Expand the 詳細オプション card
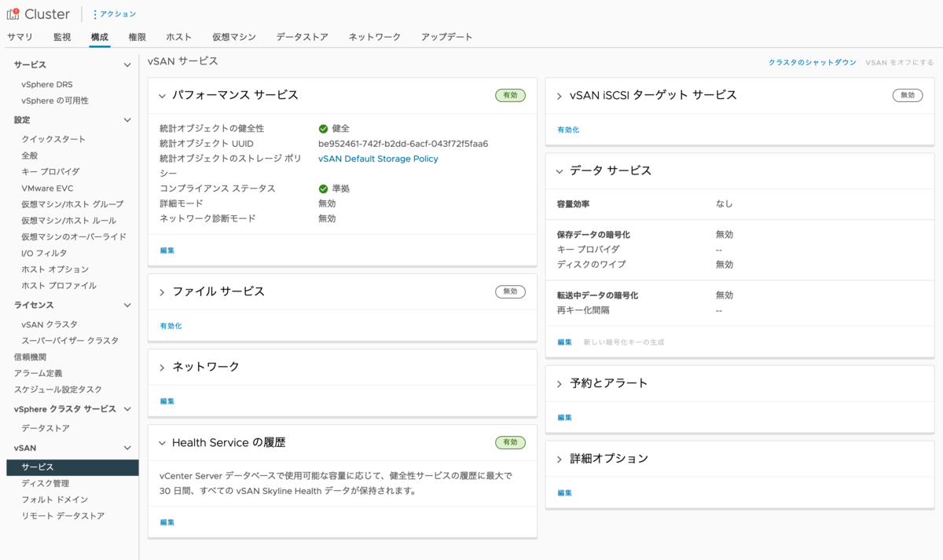 pyautogui.click(x=560, y=459)
